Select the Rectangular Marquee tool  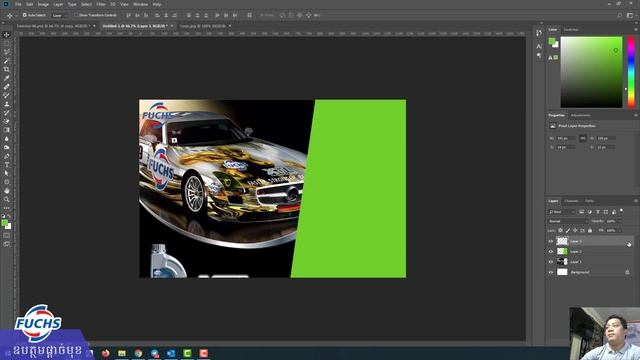[x=7, y=43]
